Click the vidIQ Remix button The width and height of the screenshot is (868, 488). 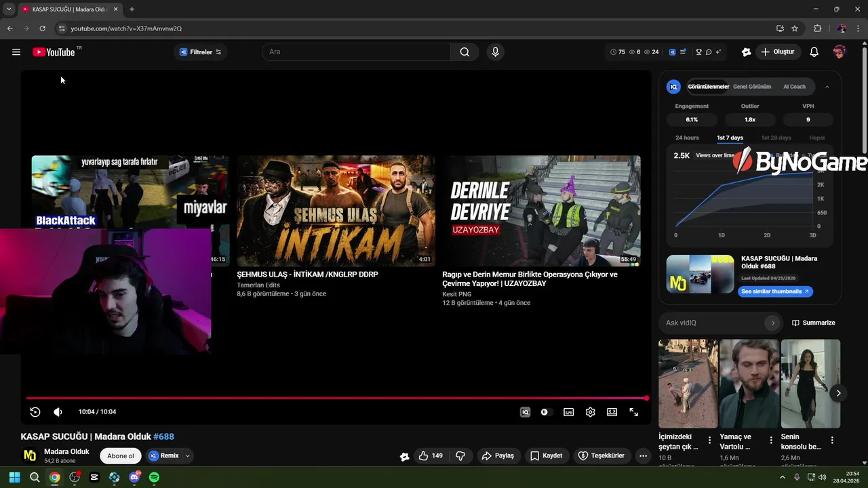(x=164, y=456)
